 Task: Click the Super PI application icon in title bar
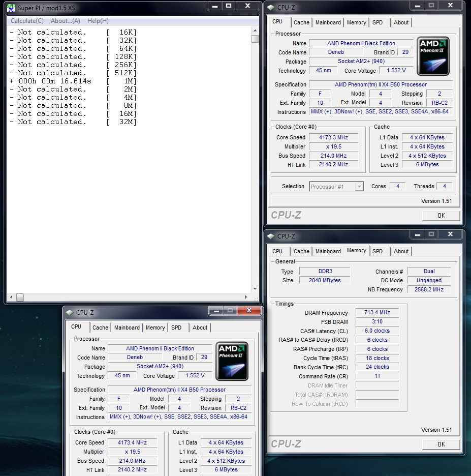pyautogui.click(x=11, y=8)
